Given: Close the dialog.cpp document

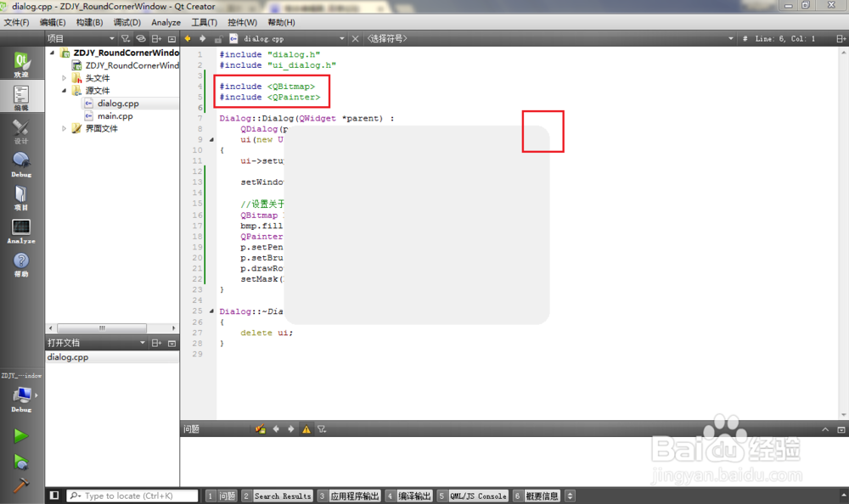Looking at the screenshot, I should (x=355, y=38).
